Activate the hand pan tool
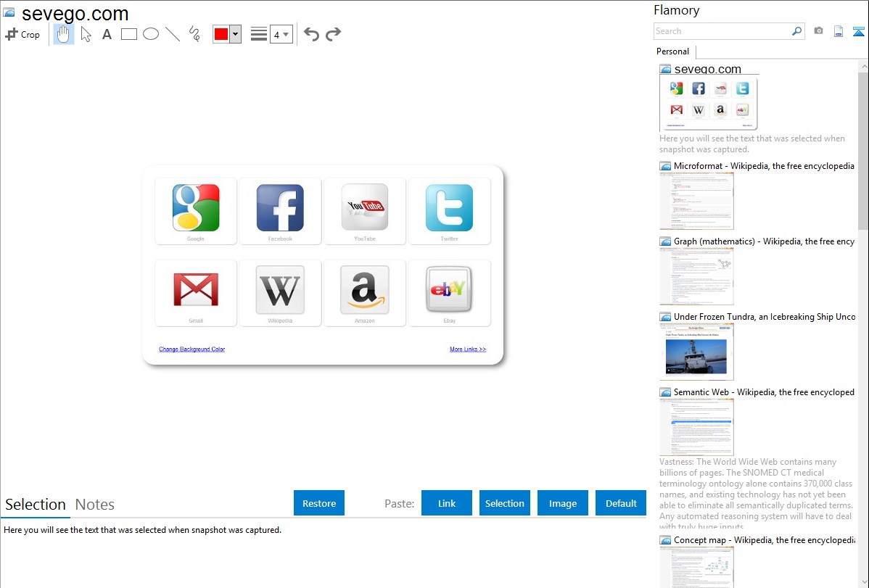 (63, 34)
